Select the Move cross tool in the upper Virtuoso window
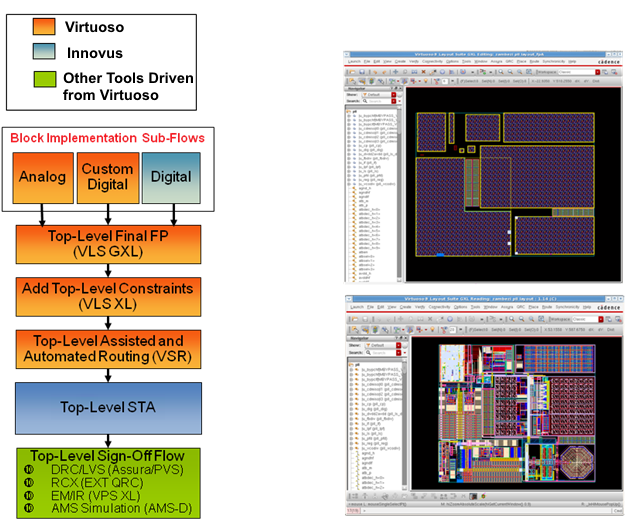 pos(396,72)
